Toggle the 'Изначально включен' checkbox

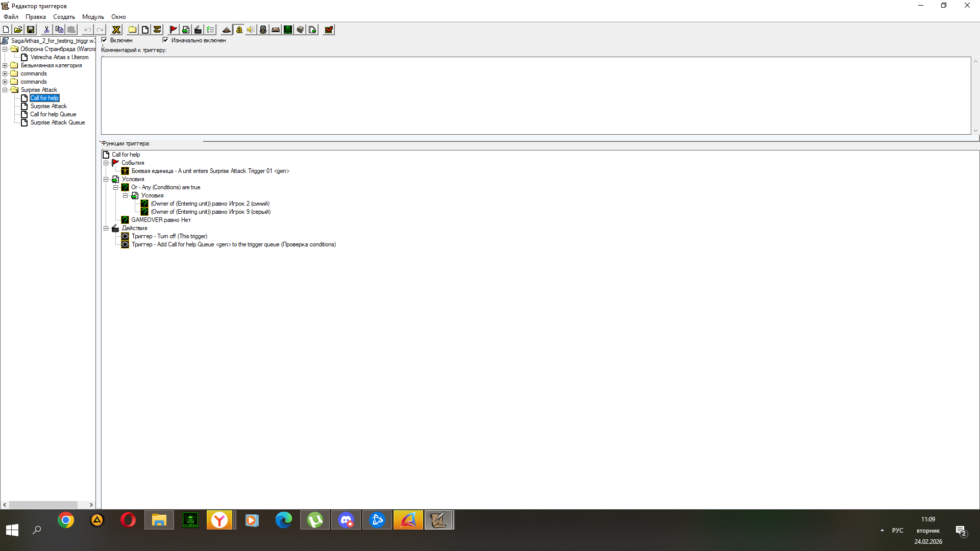click(165, 40)
